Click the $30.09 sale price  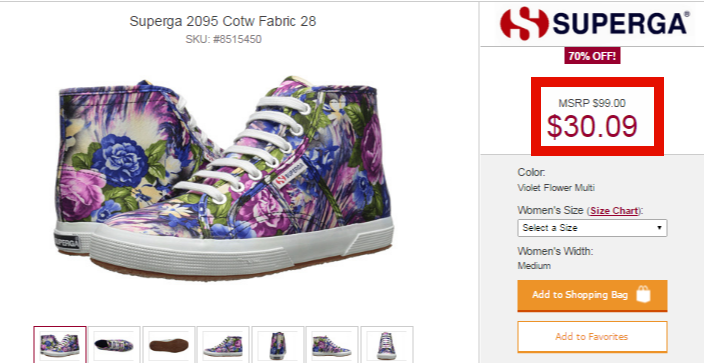coord(592,126)
